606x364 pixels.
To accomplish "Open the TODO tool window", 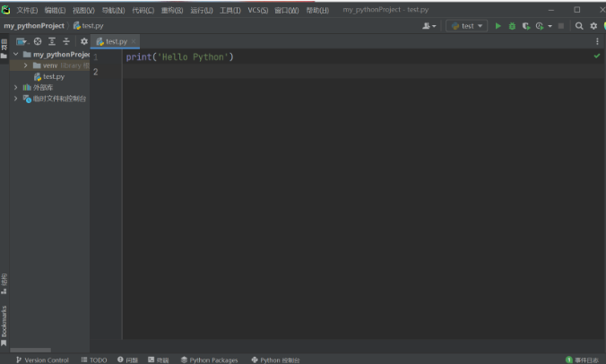I will (x=94, y=360).
